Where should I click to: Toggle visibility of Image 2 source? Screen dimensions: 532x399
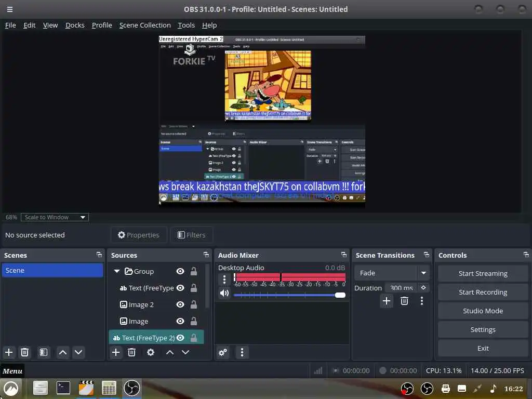(180, 304)
